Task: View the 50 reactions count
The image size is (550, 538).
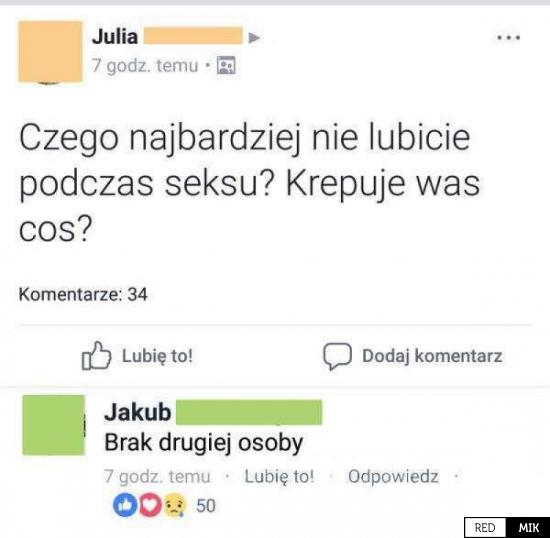Action: 206,506
